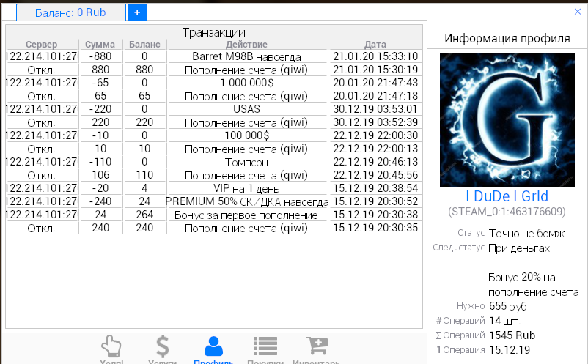This screenshot has width=588, height=364.
Task: Click the Дата column header
Action: point(375,45)
